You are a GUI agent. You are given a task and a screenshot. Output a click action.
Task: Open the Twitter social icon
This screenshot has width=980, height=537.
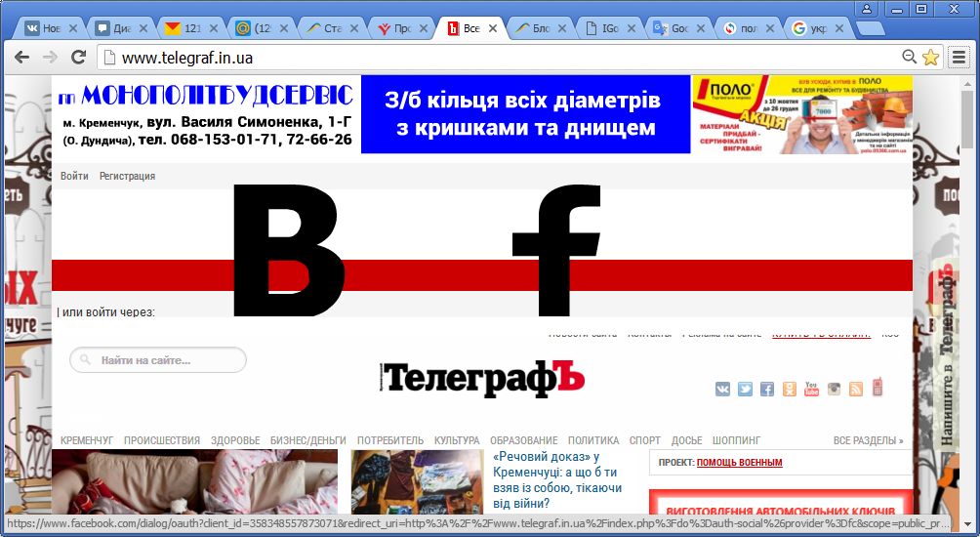pos(745,390)
